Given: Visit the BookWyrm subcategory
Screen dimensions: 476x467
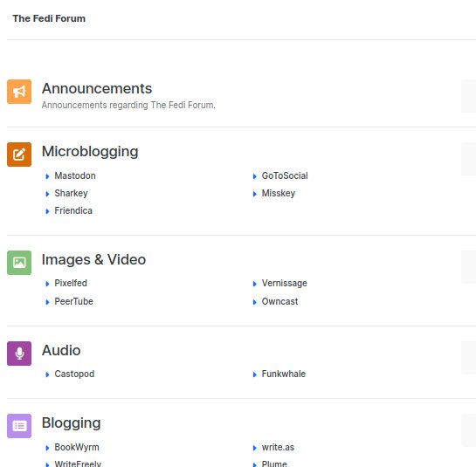Looking at the screenshot, I should [77, 447].
